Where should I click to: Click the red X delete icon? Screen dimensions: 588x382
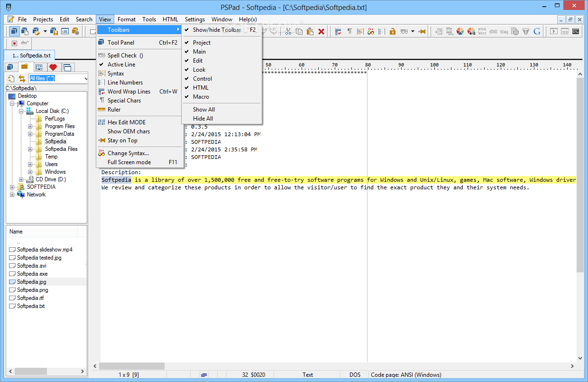pos(321,31)
